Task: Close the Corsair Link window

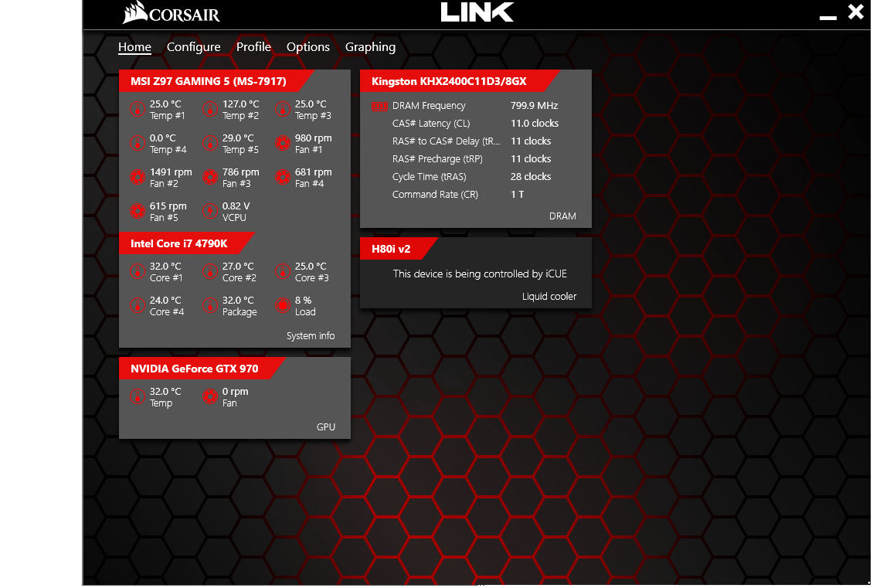Action: [x=856, y=12]
